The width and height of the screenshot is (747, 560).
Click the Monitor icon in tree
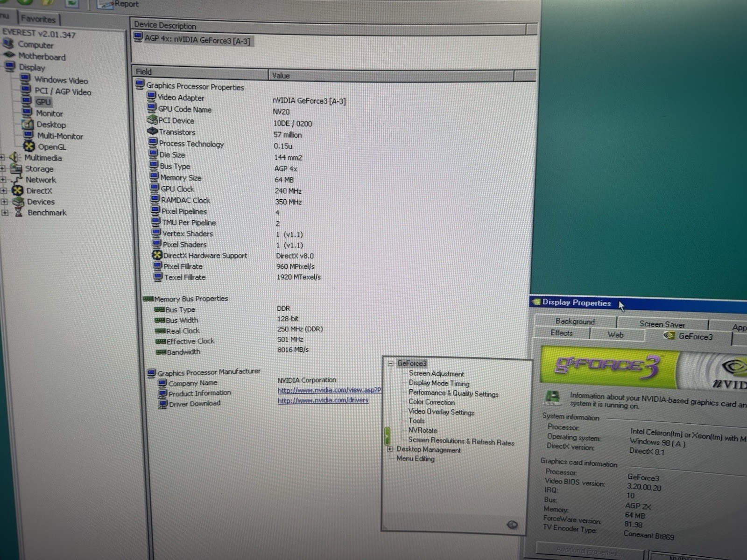coord(28,112)
